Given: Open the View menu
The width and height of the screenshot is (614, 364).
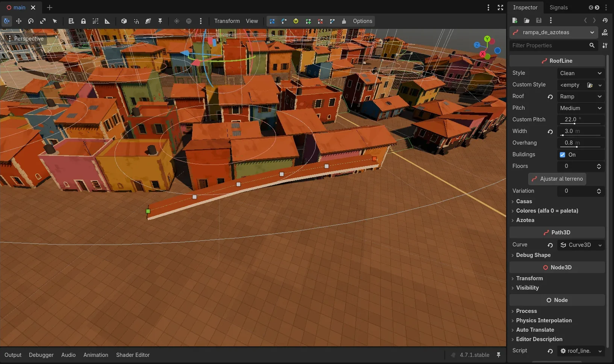Looking at the screenshot, I should point(252,21).
